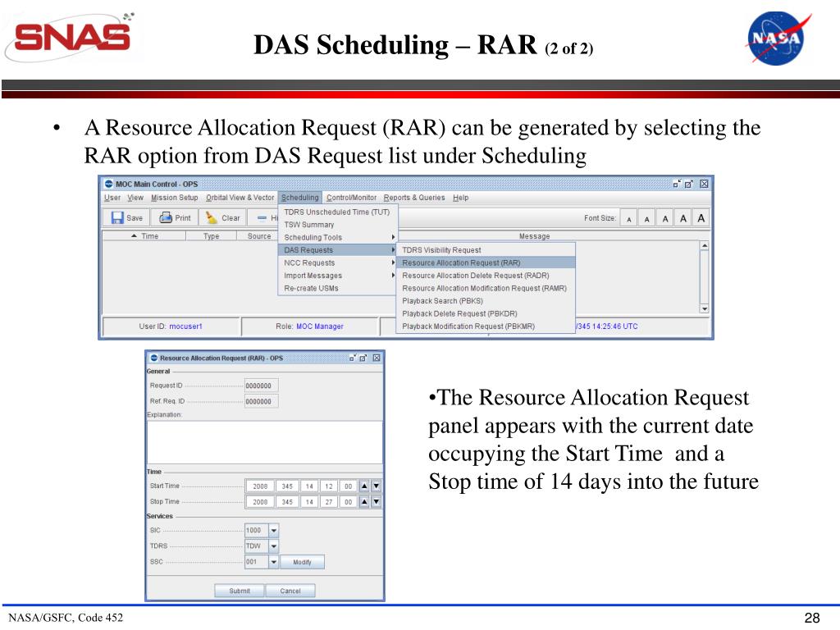Click the Type column header
This screenshot has width=840, height=630.
(x=211, y=236)
